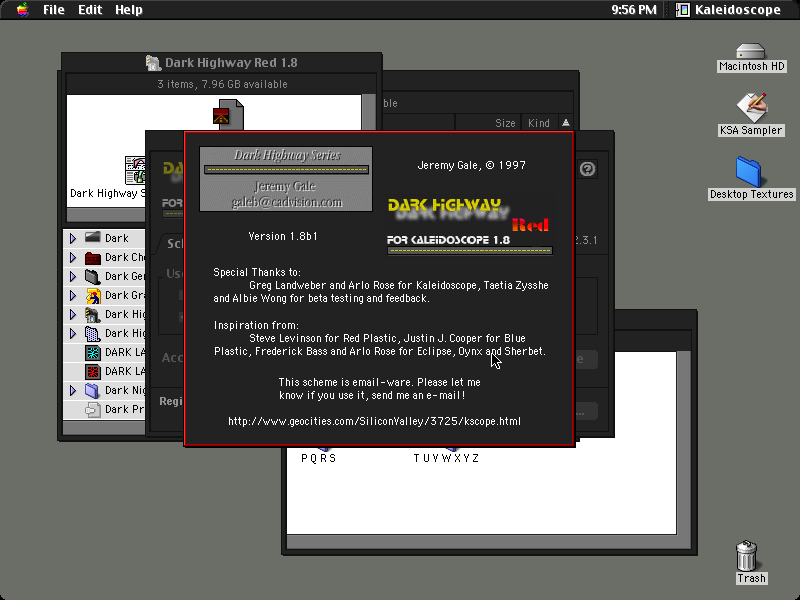Click 'Jeremy Gale, © 1997' text

pyautogui.click(x=471, y=165)
